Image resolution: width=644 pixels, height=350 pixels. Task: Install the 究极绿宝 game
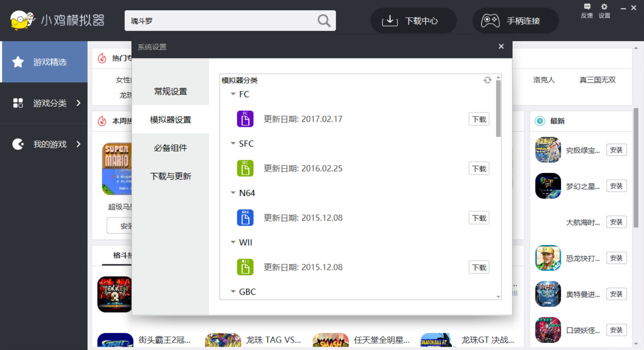click(616, 150)
